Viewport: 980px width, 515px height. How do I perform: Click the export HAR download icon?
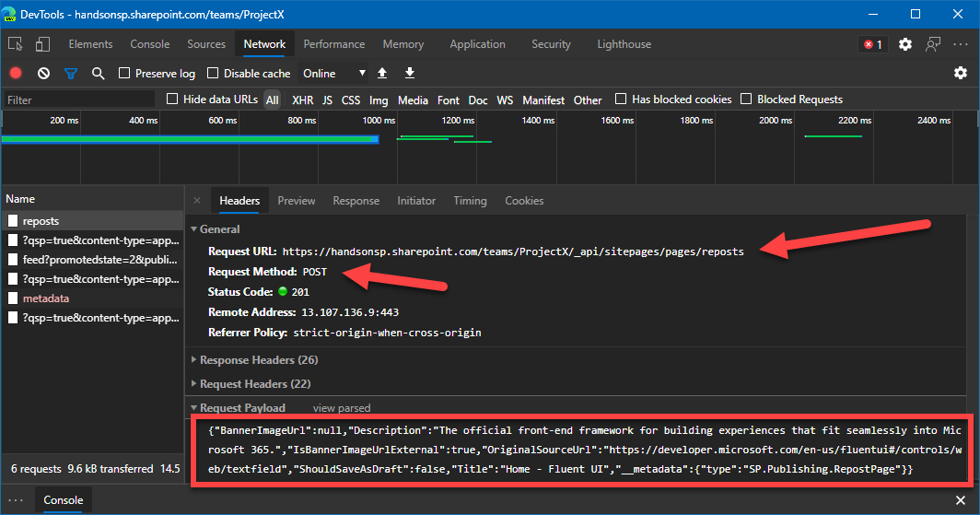tap(410, 74)
